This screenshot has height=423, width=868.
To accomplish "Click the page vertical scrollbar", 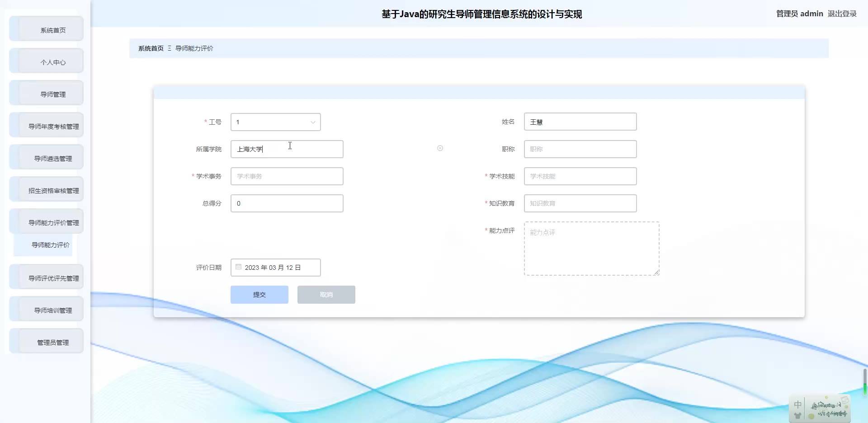I will tap(865, 382).
